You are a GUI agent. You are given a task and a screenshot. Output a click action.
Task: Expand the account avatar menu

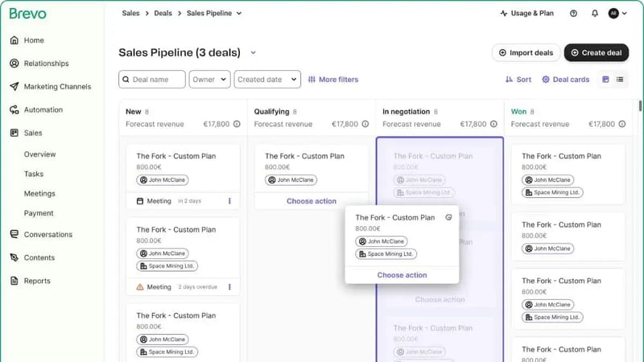pyautogui.click(x=618, y=14)
